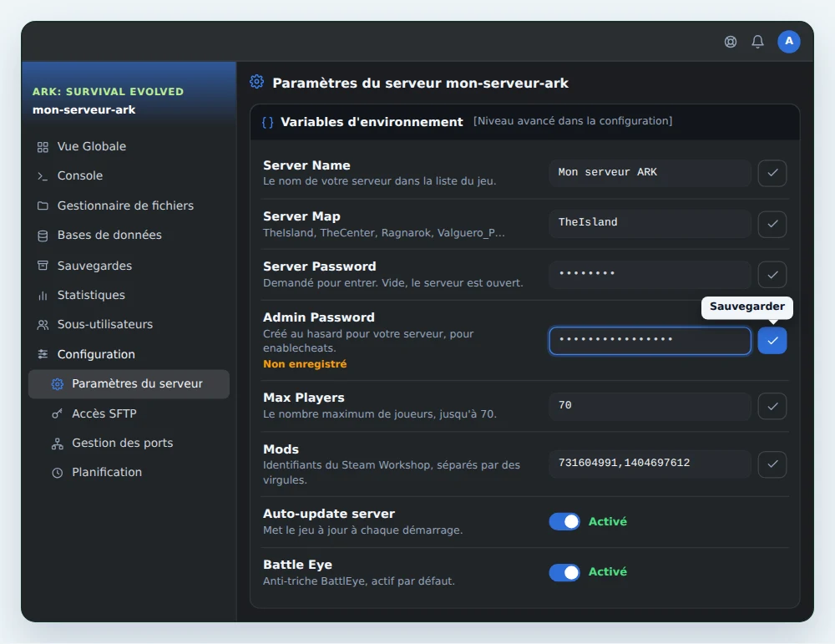The height and width of the screenshot is (644, 835).
Task: Click the Sauvegarder tooltip label
Action: tap(747, 307)
